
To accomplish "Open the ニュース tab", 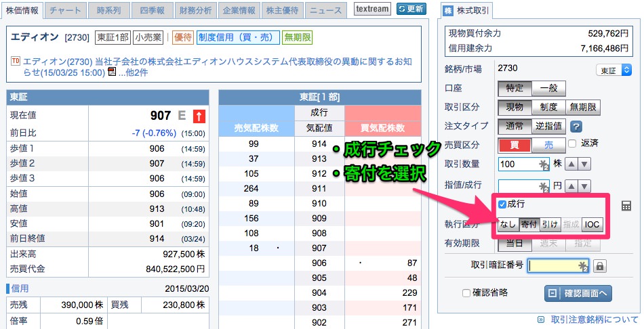I will [325, 11].
